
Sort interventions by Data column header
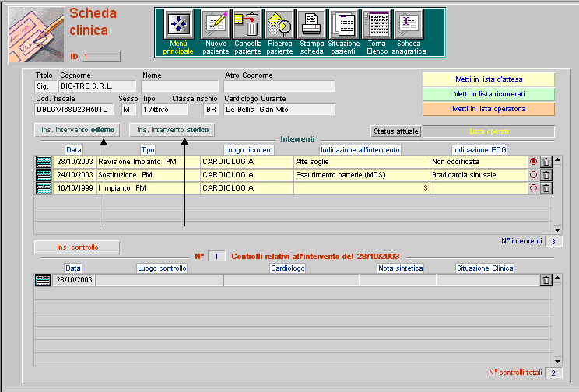click(73, 150)
